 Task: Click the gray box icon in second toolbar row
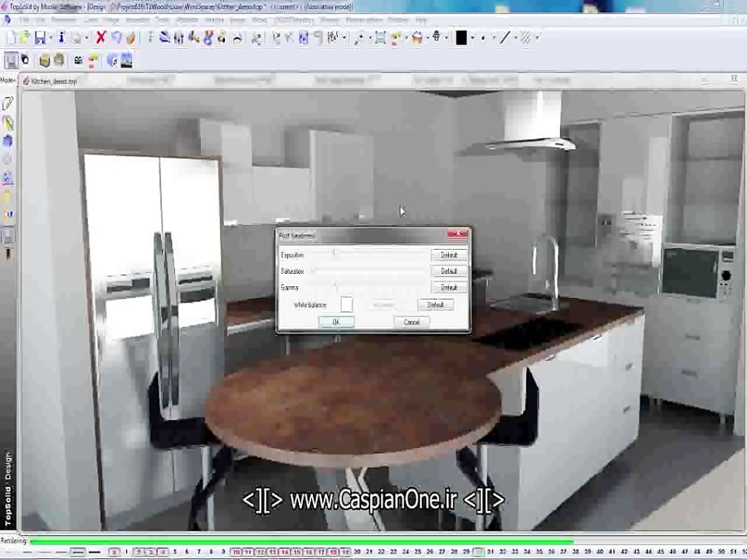(x=59, y=61)
